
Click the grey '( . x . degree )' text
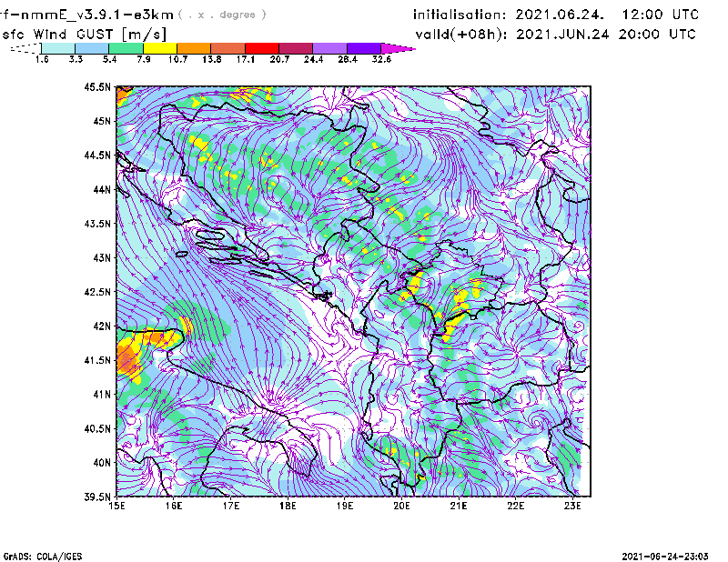click(222, 15)
